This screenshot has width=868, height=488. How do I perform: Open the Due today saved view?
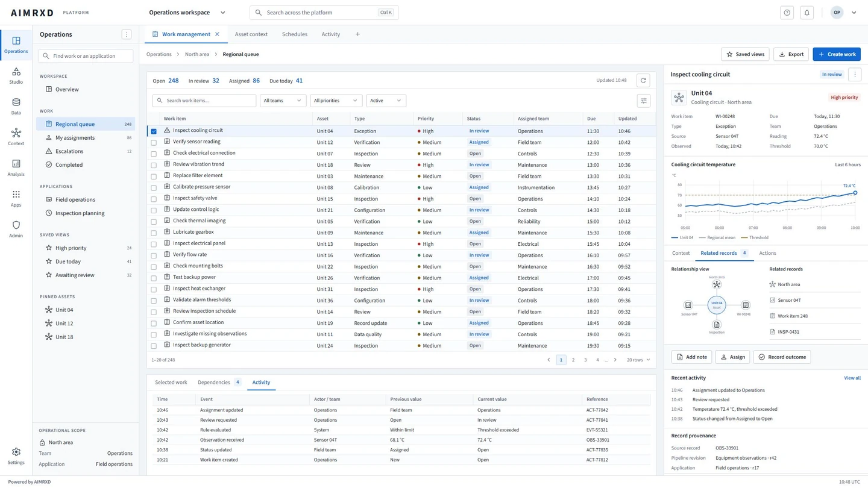[86, 261]
